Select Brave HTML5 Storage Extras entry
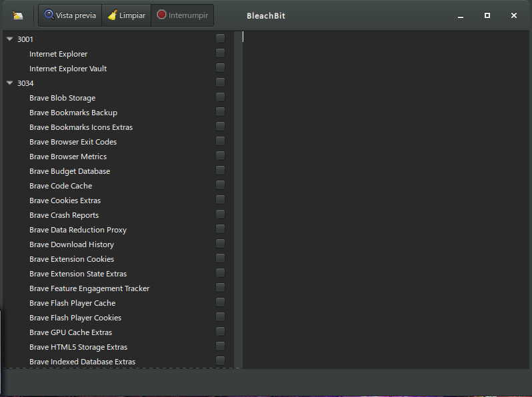532x397 pixels. coord(79,347)
